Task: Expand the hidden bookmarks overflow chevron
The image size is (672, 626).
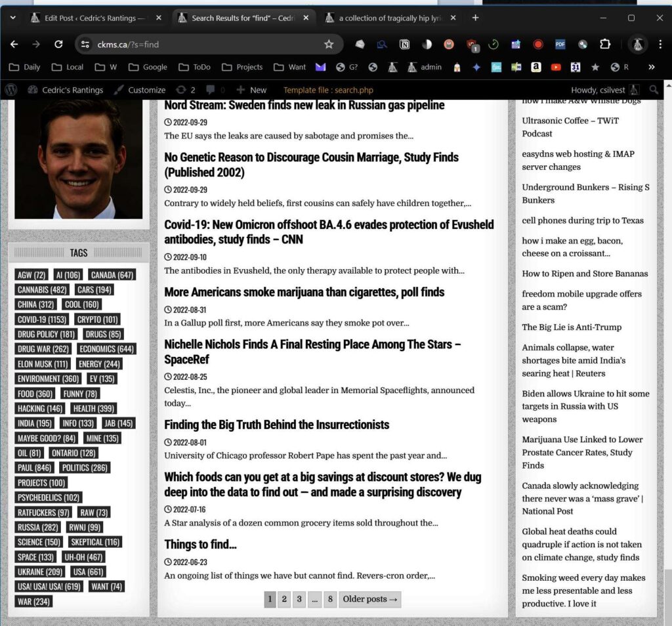Action: click(x=651, y=67)
